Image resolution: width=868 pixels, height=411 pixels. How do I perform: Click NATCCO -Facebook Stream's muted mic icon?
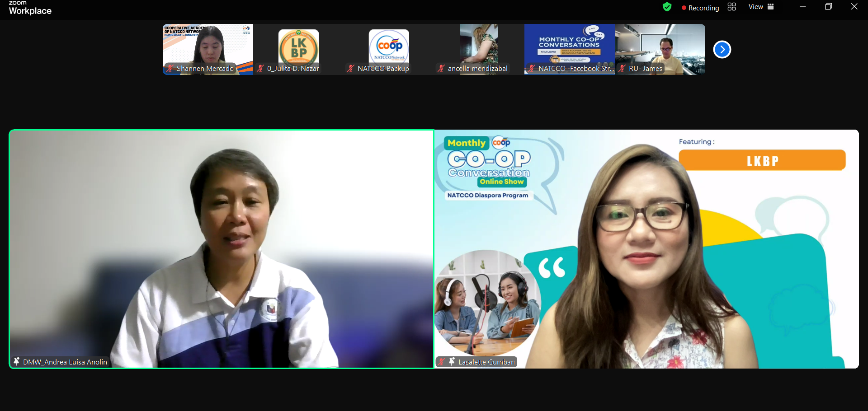point(532,69)
